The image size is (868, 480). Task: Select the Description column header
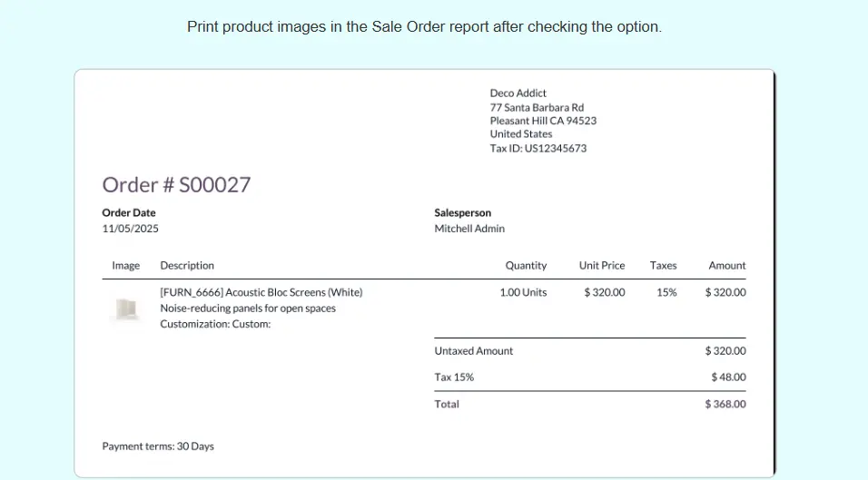tap(187, 266)
